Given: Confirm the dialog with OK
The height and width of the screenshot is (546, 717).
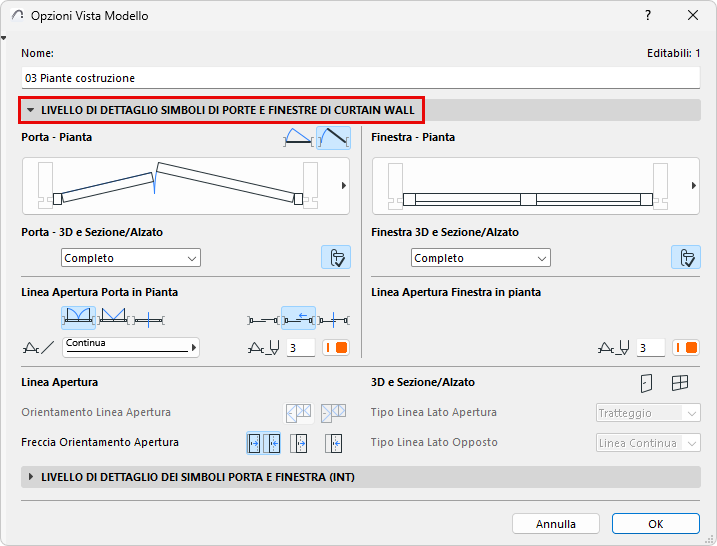Looking at the screenshot, I should tap(656, 524).
